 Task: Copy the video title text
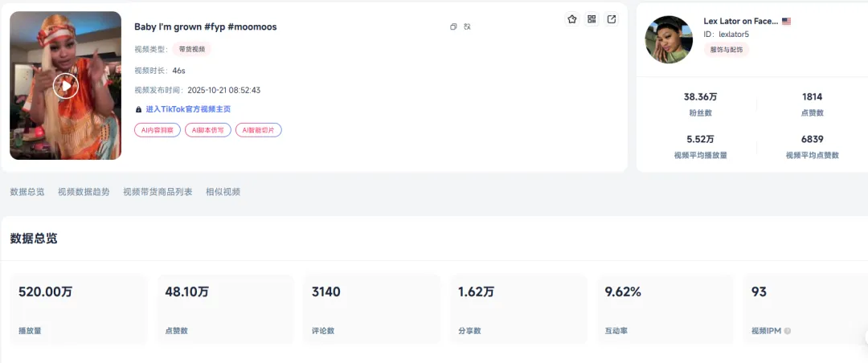(x=453, y=27)
